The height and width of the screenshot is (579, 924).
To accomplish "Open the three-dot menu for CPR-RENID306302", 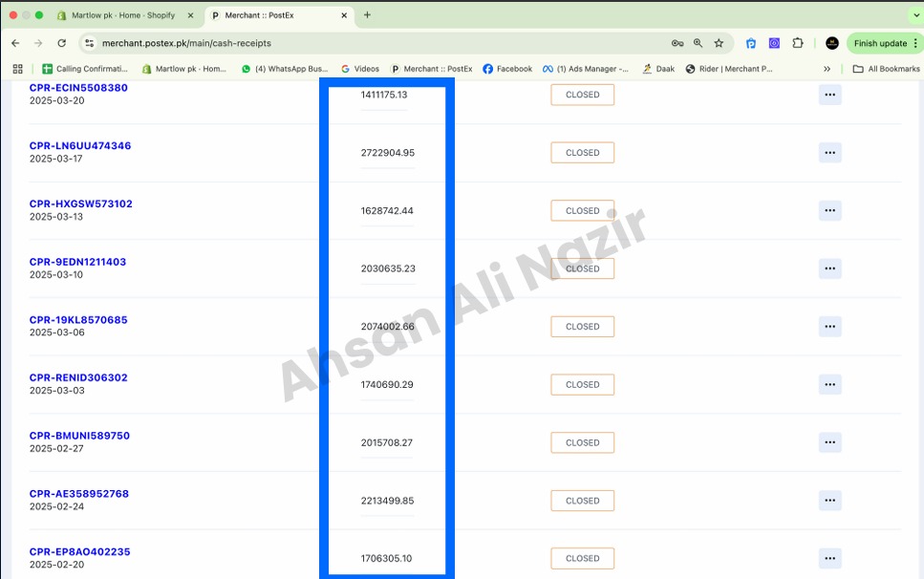I will tap(829, 385).
